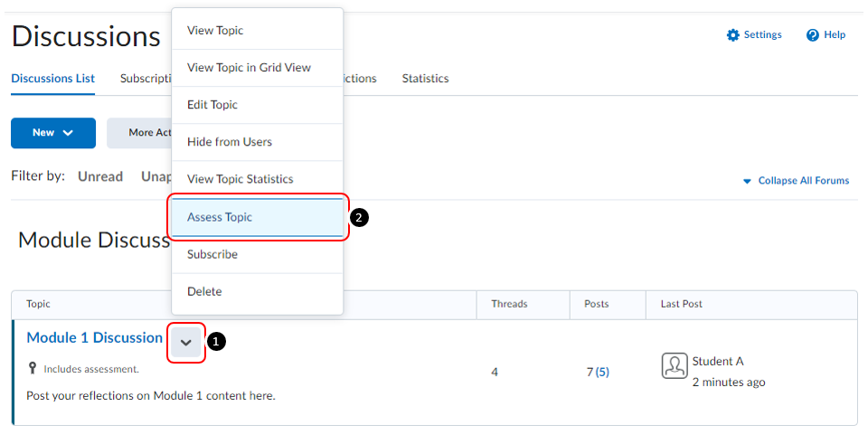Click the Collapse All Forums arrow

(747, 181)
